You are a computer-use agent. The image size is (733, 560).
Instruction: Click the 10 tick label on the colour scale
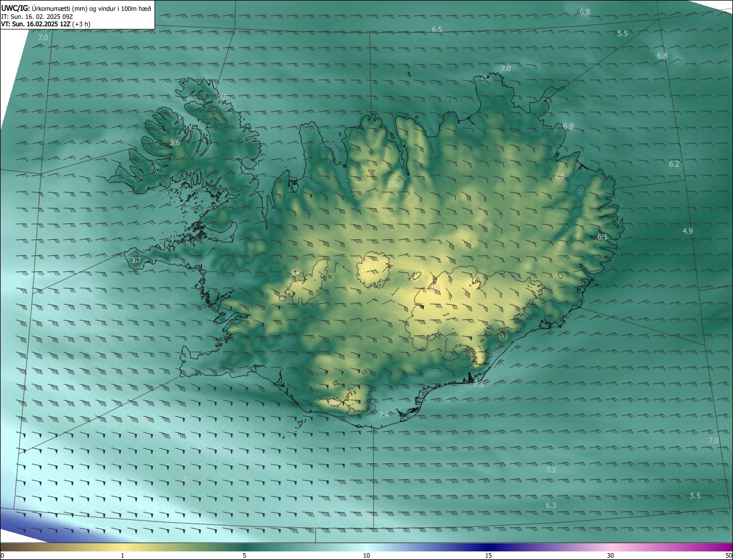(366, 555)
